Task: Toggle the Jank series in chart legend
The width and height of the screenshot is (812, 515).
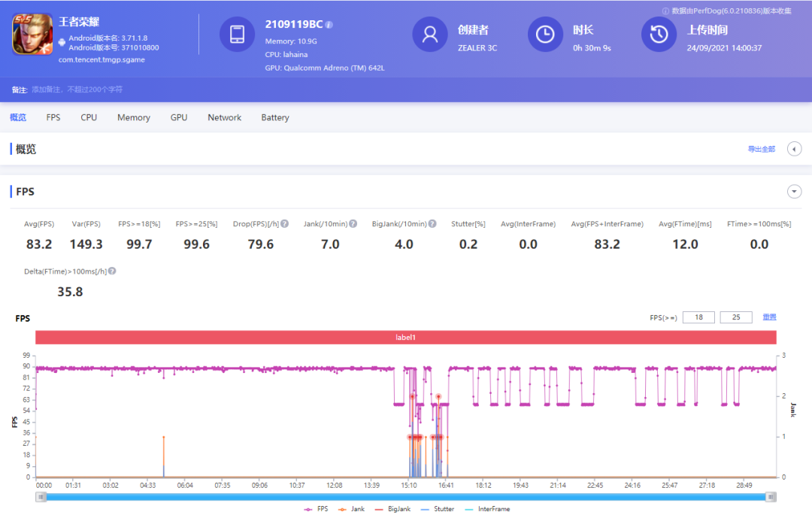Action: click(x=352, y=509)
